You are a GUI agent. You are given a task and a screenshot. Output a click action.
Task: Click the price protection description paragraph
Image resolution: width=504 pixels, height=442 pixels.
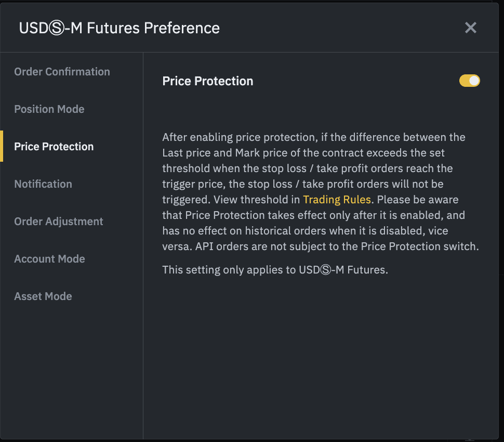click(x=320, y=192)
